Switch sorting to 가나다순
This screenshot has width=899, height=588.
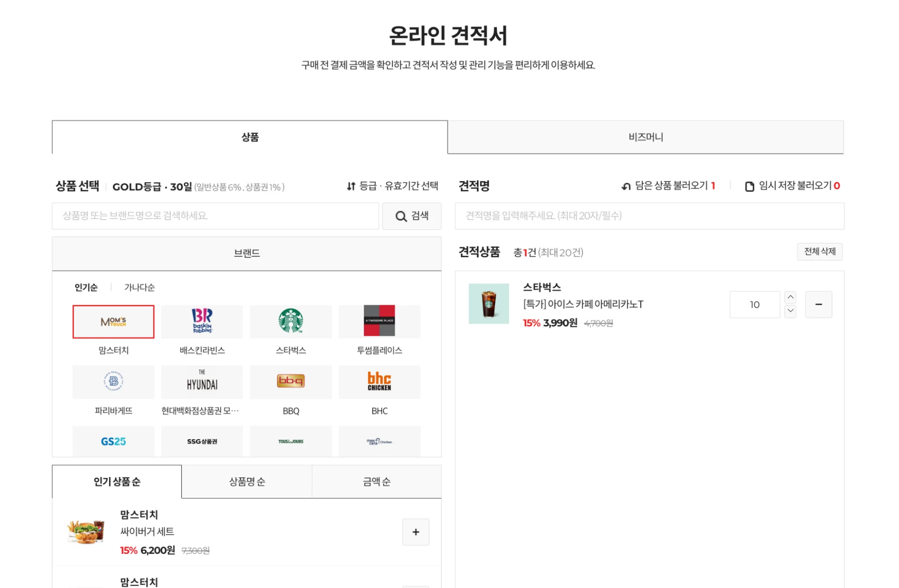(x=139, y=287)
